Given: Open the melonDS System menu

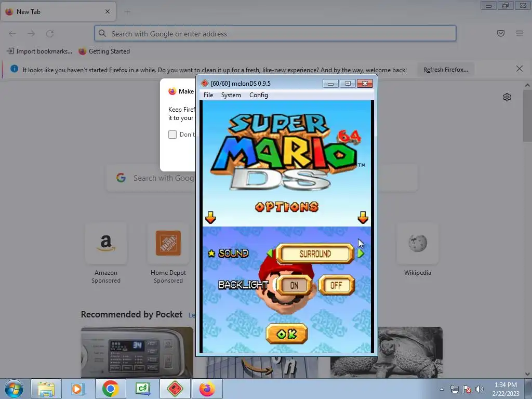Looking at the screenshot, I should pyautogui.click(x=231, y=95).
